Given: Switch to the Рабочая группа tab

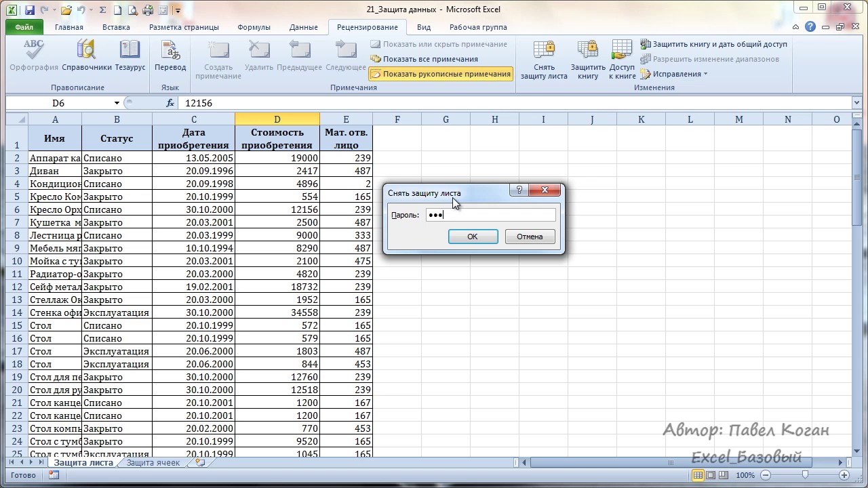Looking at the screenshot, I should point(478,27).
